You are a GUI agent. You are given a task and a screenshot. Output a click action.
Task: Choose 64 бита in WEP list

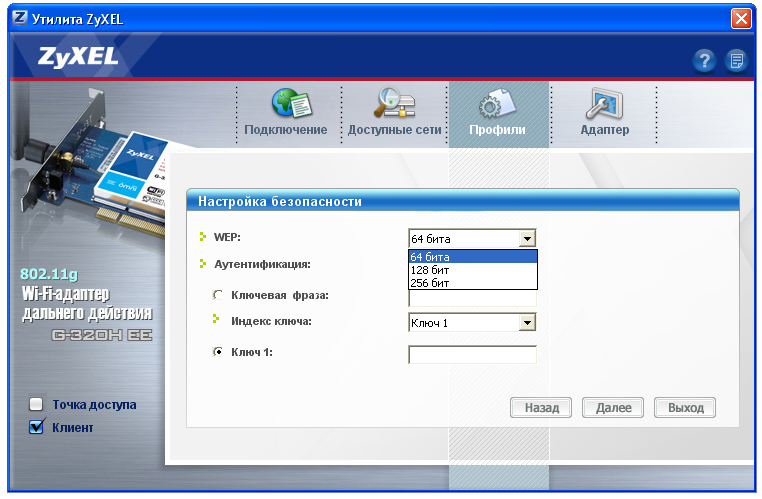(x=473, y=257)
